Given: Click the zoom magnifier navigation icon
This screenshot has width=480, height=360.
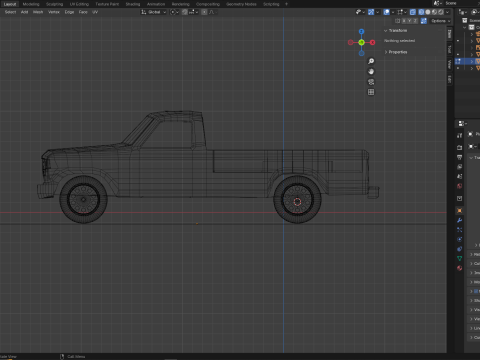Looking at the screenshot, I should [371, 61].
